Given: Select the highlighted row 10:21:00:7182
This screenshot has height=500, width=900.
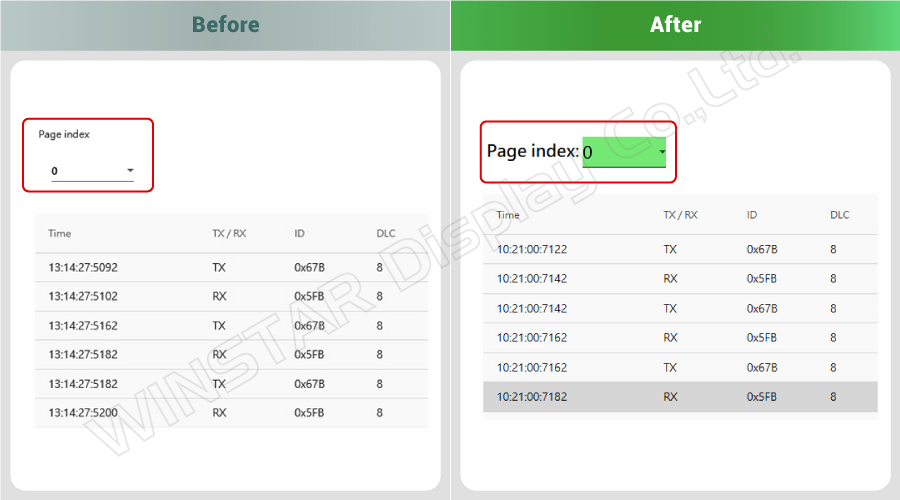Looking at the screenshot, I should click(x=680, y=397).
